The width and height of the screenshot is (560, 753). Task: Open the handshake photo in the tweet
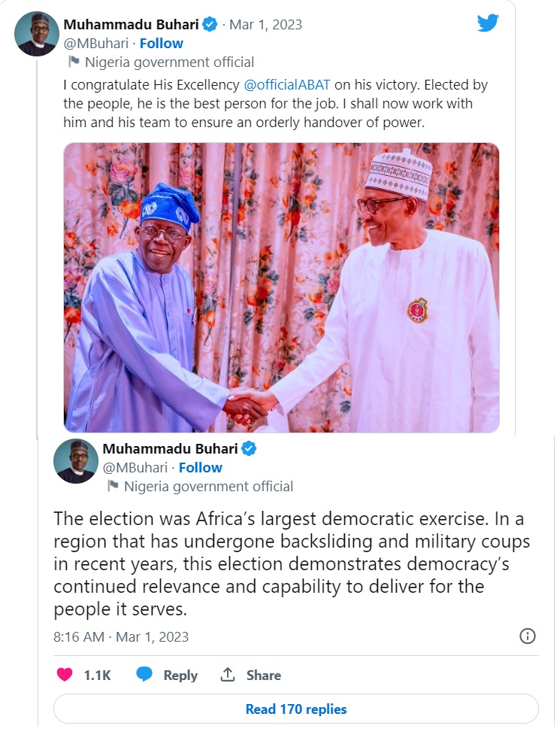(x=281, y=287)
